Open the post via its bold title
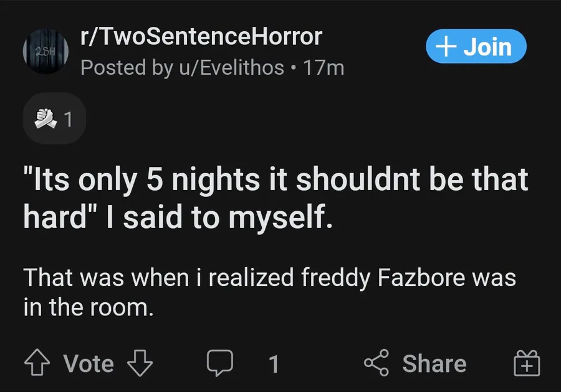561x392 pixels. [x=275, y=180]
